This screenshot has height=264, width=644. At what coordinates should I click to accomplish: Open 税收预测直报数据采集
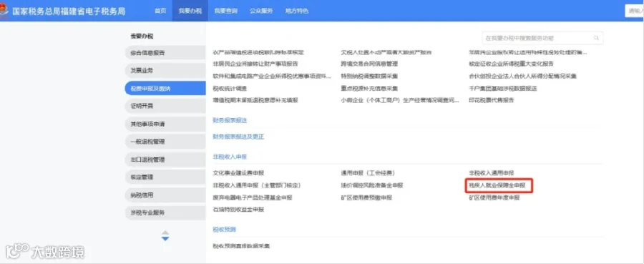pos(241,246)
